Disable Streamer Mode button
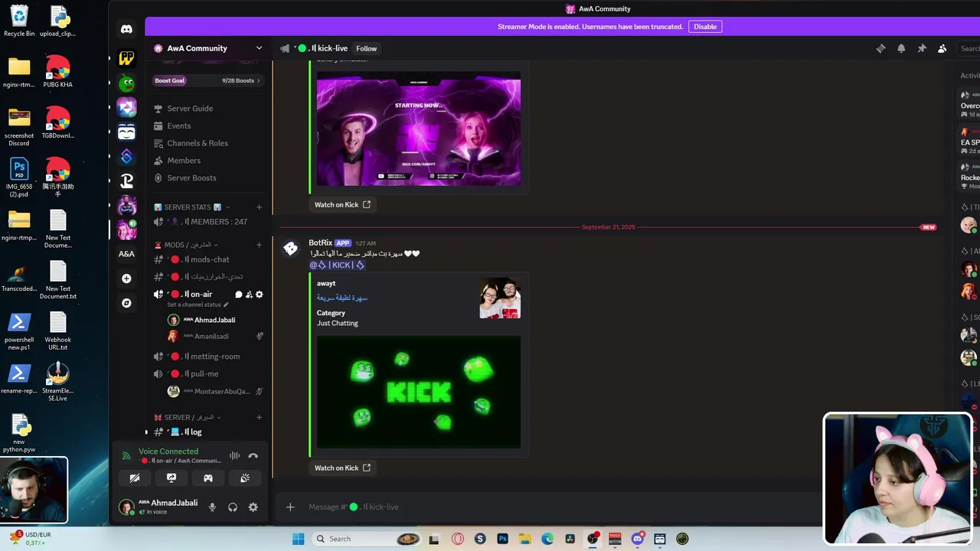 click(705, 27)
